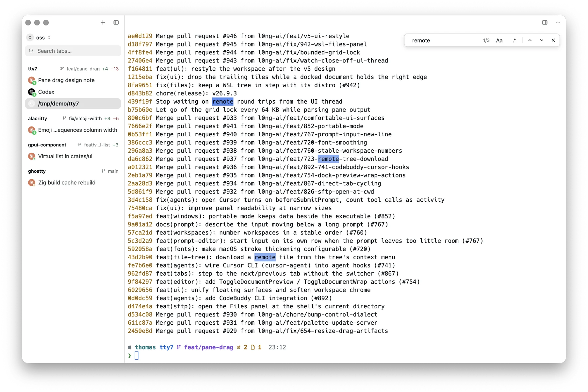Click commit hash 2450e8d

click(140, 331)
